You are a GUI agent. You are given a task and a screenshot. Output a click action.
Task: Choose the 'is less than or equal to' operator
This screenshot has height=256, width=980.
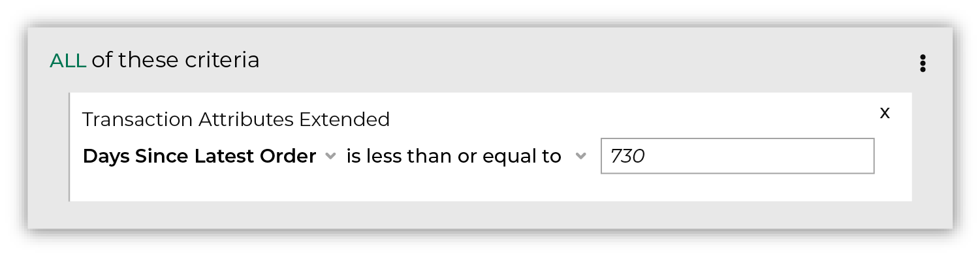454,157
